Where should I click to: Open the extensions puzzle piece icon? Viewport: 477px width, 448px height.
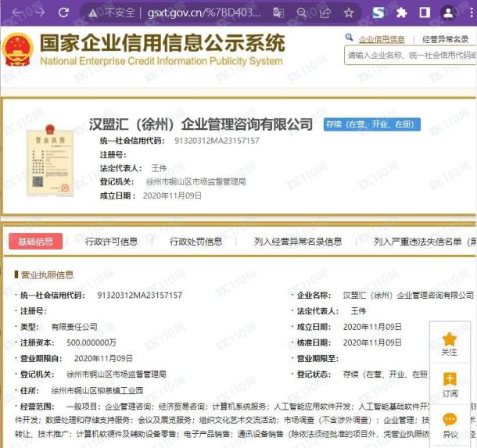point(402,13)
